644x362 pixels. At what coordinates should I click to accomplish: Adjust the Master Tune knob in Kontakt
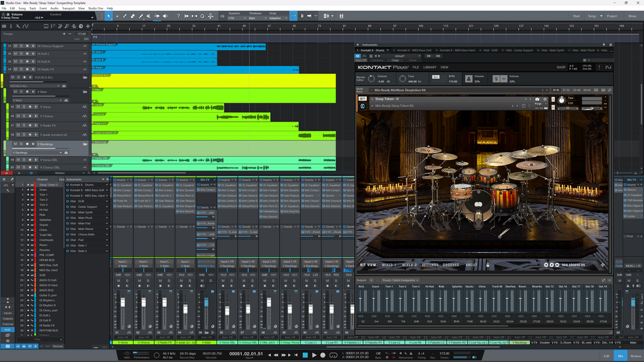[x=402, y=79]
